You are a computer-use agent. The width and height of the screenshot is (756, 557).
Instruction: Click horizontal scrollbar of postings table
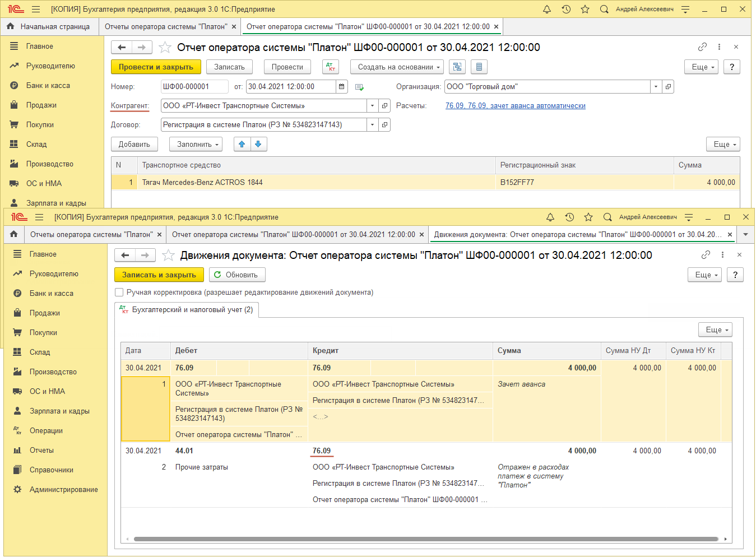coord(426,539)
